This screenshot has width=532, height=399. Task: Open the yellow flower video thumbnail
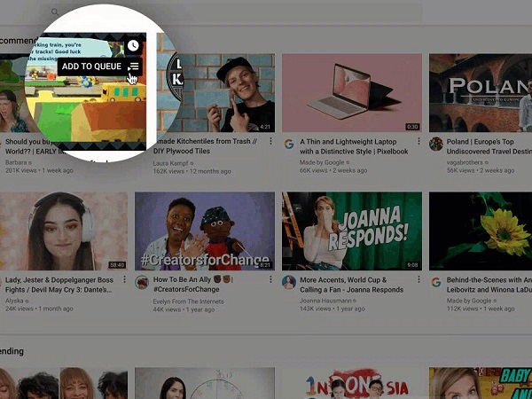pos(481,231)
